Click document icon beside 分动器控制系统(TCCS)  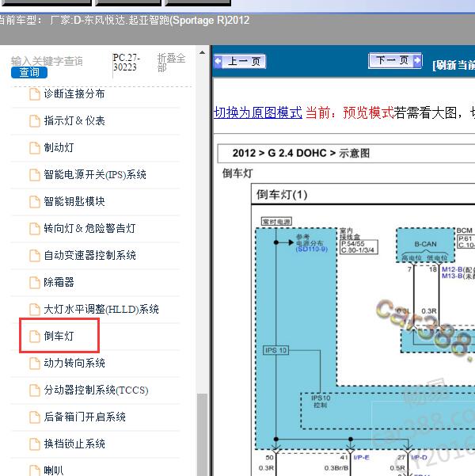point(35,390)
